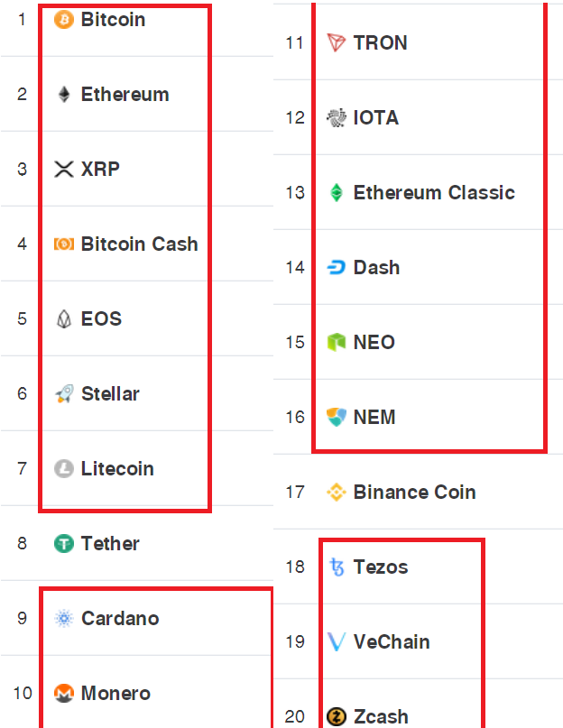Open Ethereum Classic link

434,193
